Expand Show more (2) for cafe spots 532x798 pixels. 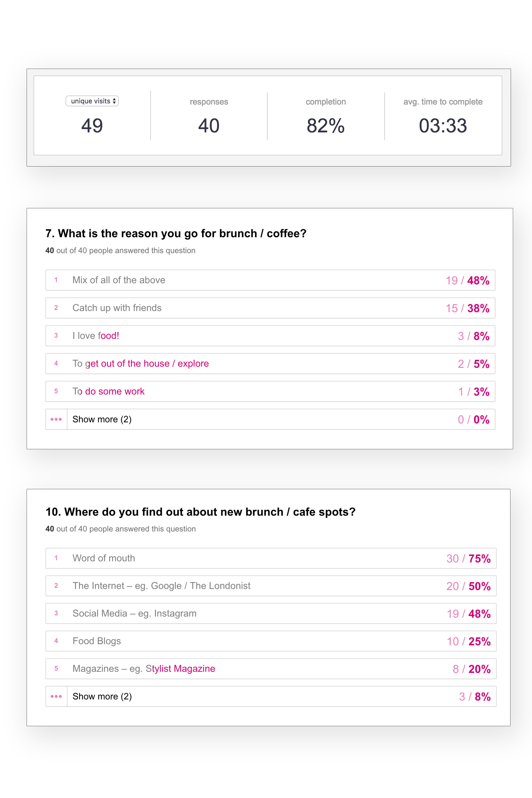coord(102,696)
